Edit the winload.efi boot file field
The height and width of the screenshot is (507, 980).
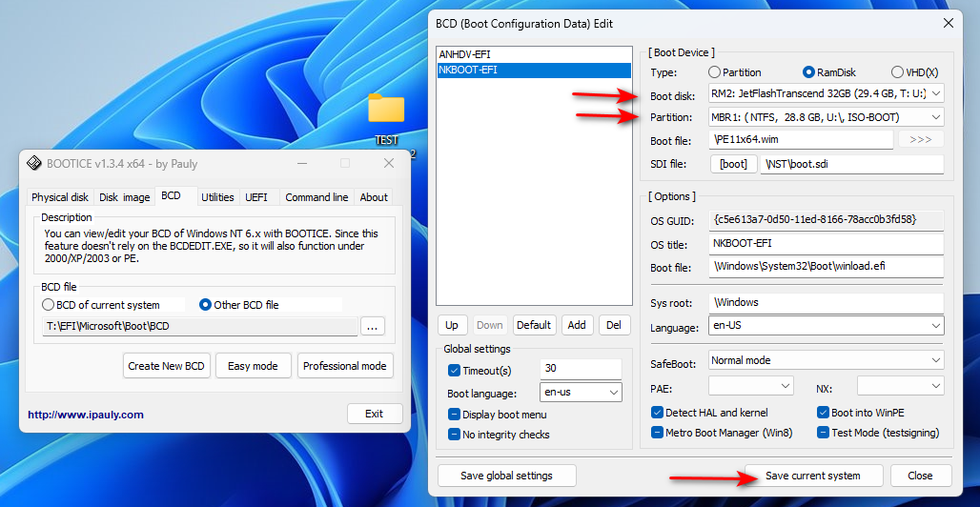(x=827, y=267)
